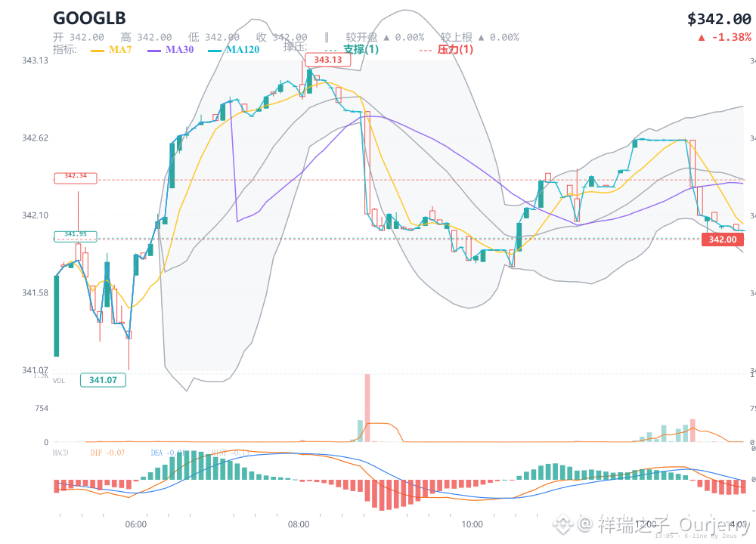Click the yellow MA7 legend swatch

[98, 51]
